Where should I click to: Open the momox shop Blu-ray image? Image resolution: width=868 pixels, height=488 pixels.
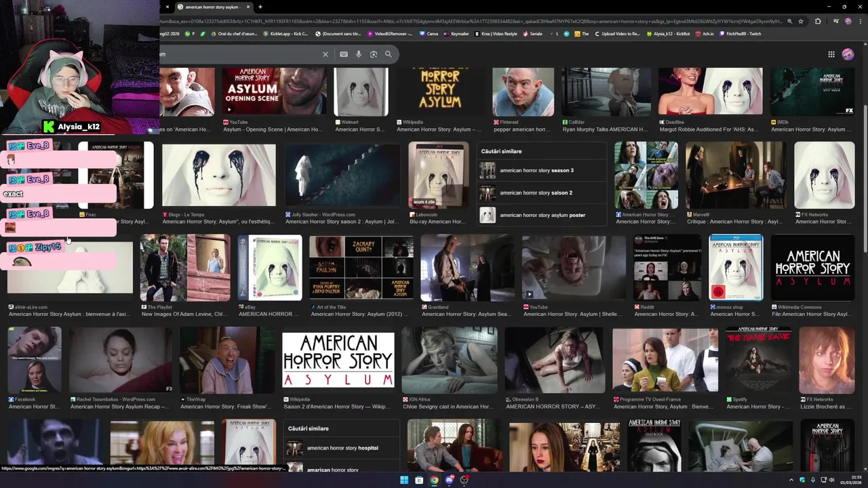[x=736, y=268]
